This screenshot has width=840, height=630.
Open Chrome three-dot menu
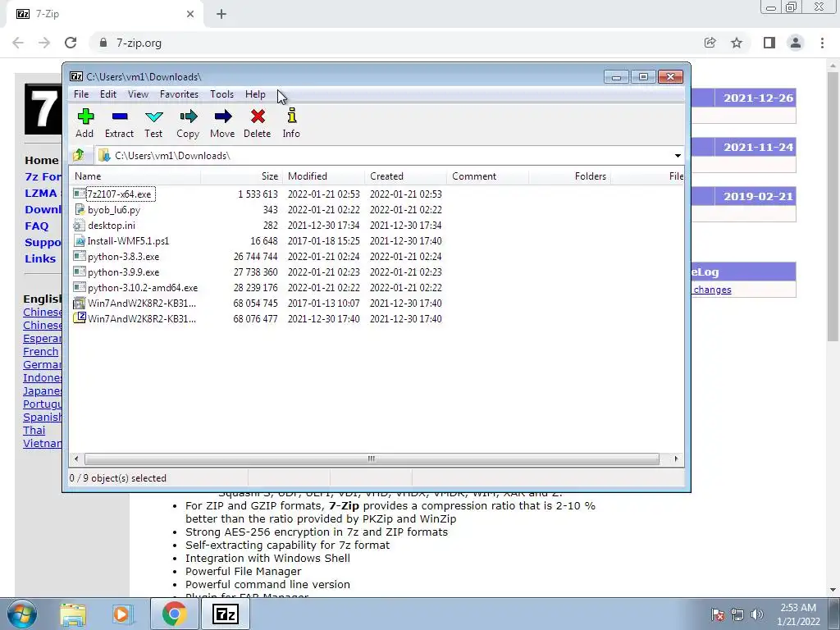[822, 43]
